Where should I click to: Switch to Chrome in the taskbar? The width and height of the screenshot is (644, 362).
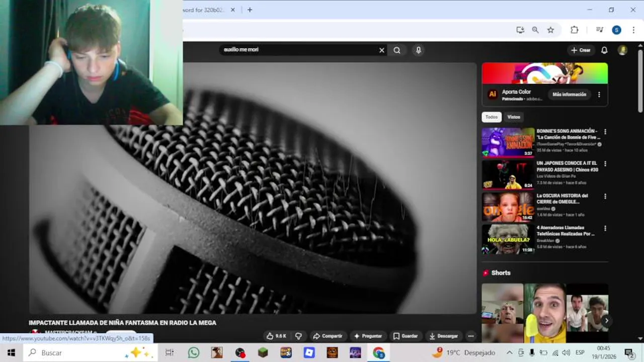378,353
